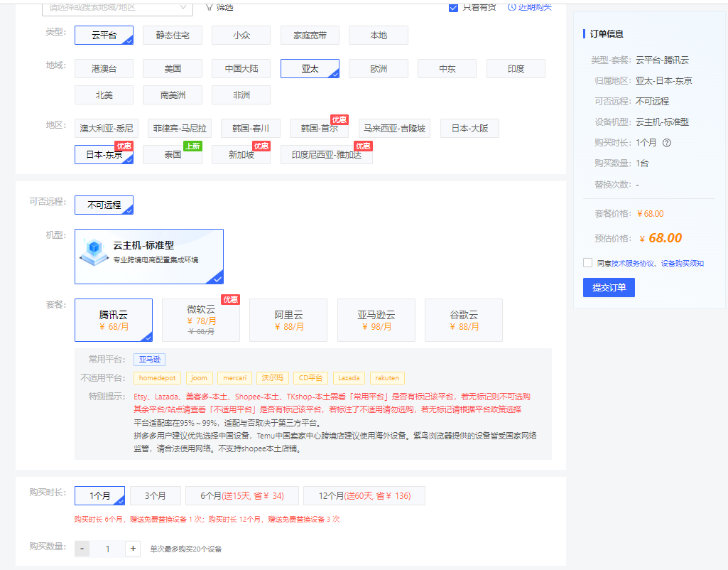Click the Lazada platform tag

click(x=349, y=378)
